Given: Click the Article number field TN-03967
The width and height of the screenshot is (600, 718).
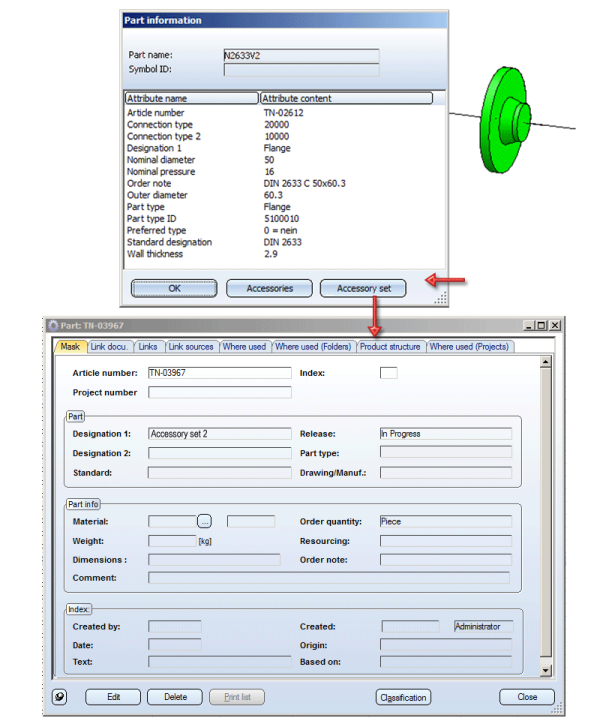Looking at the screenshot, I should pyautogui.click(x=219, y=373).
